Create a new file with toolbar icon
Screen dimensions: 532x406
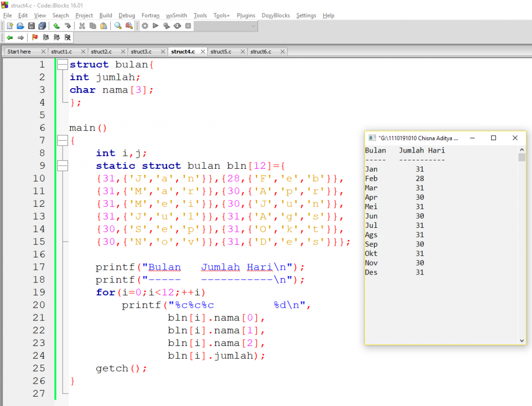pyautogui.click(x=9, y=26)
